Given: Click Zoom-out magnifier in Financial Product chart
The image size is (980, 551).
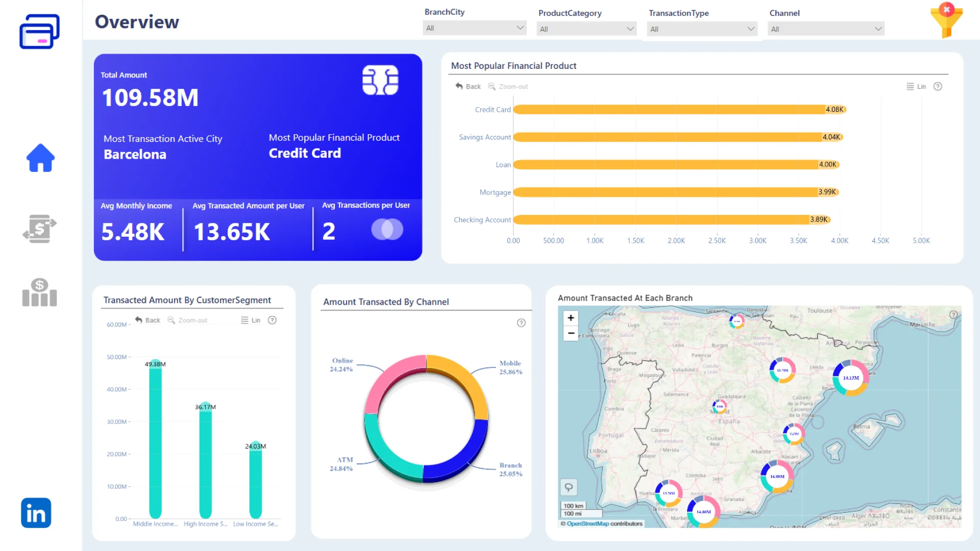Looking at the screenshot, I should (x=508, y=86).
